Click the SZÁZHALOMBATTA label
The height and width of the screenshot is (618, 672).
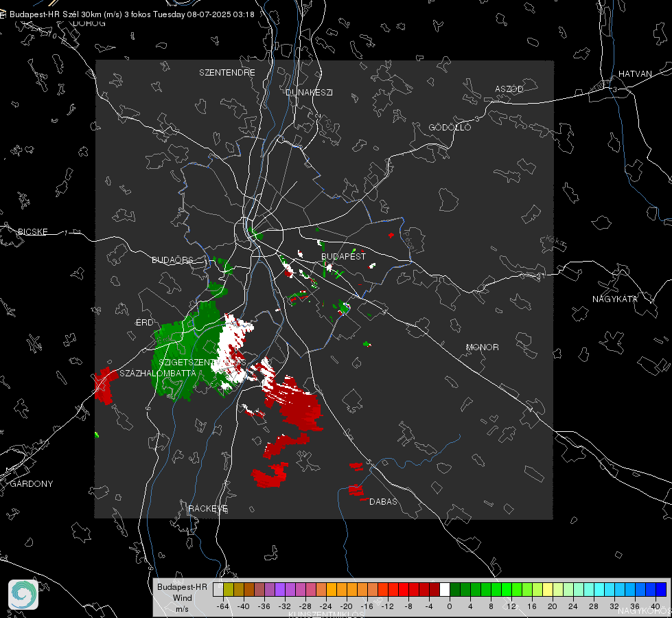[158, 373]
